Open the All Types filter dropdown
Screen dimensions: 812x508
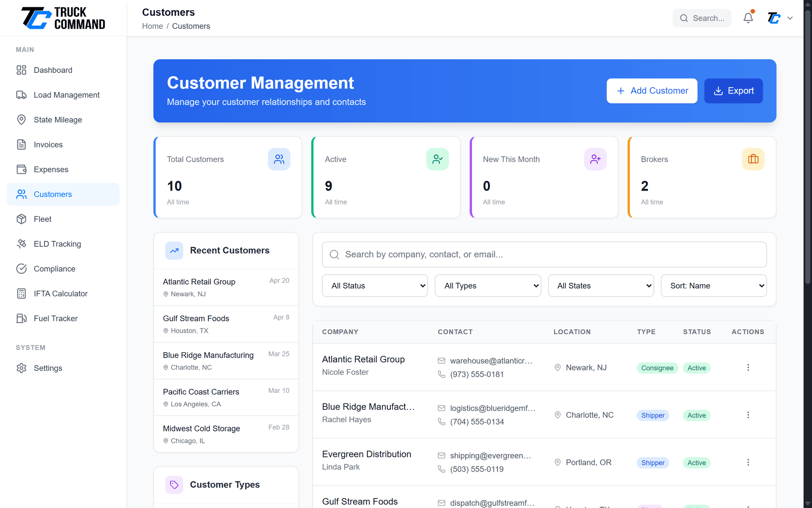click(x=488, y=286)
